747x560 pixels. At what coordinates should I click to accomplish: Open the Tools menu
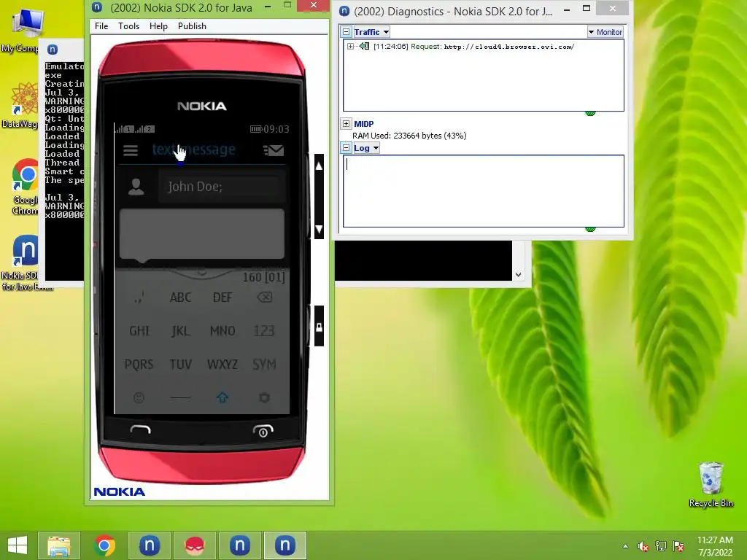(128, 26)
